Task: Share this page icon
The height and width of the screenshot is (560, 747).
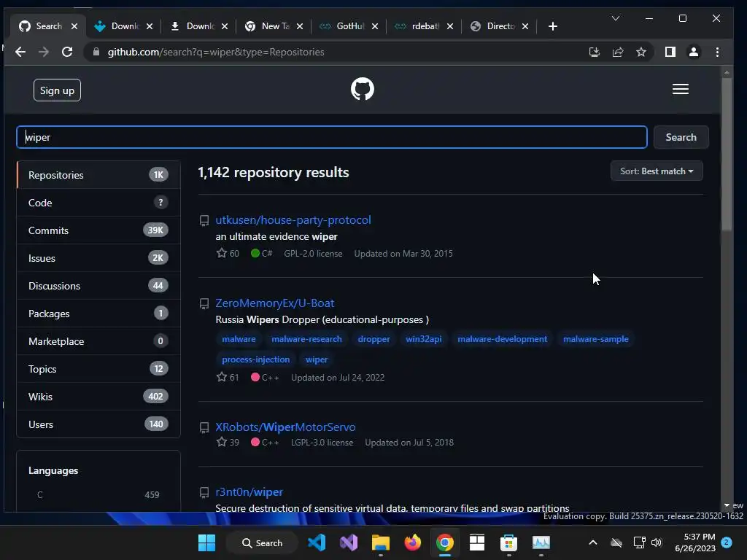Action: click(x=618, y=52)
